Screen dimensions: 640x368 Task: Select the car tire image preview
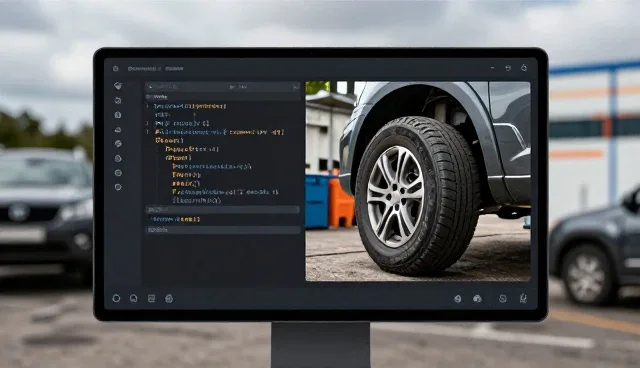pyautogui.click(x=418, y=181)
